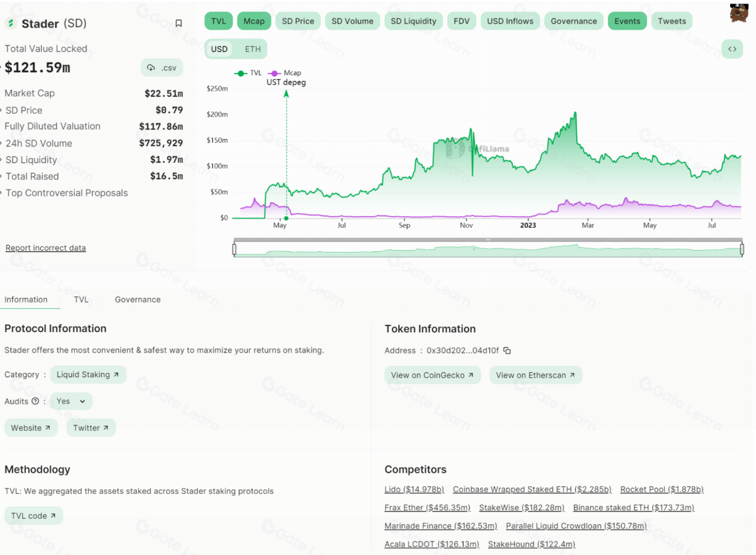Click the Report incorrect data link
Image resolution: width=756 pixels, height=555 pixels.
click(x=46, y=248)
